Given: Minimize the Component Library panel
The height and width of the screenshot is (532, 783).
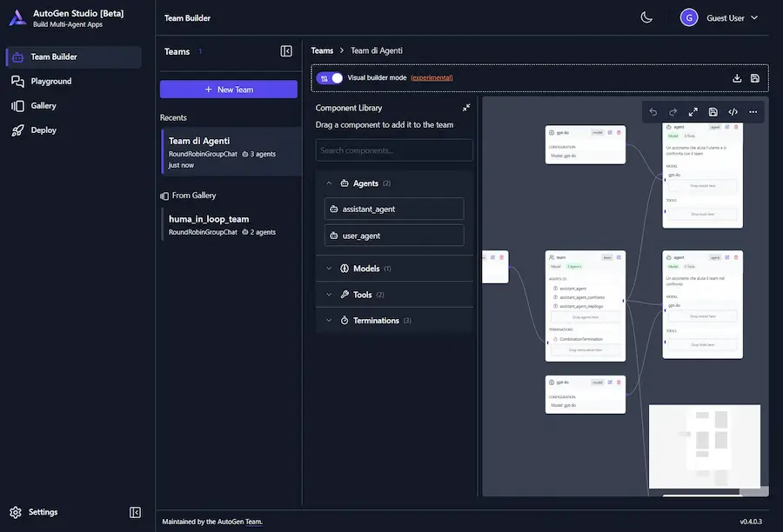Looking at the screenshot, I should tap(466, 108).
